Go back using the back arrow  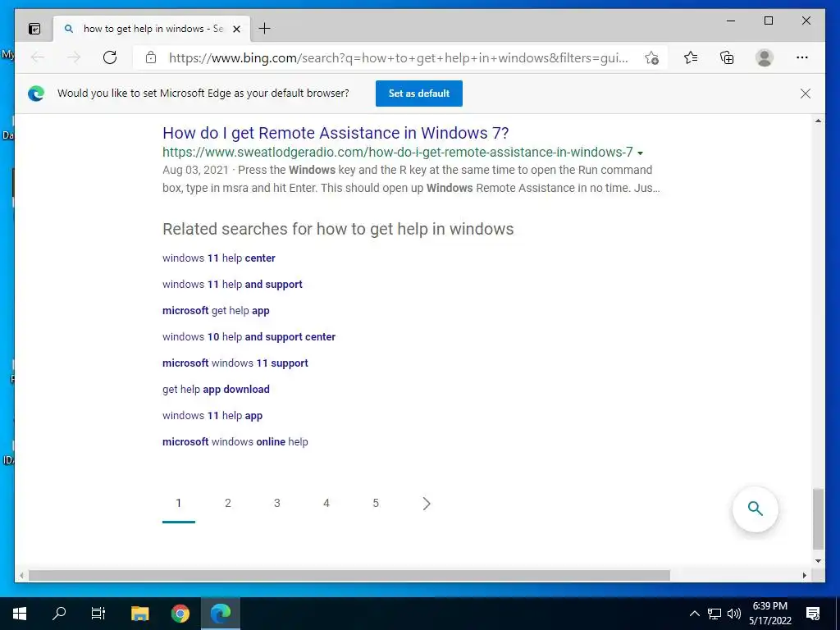pos(38,57)
